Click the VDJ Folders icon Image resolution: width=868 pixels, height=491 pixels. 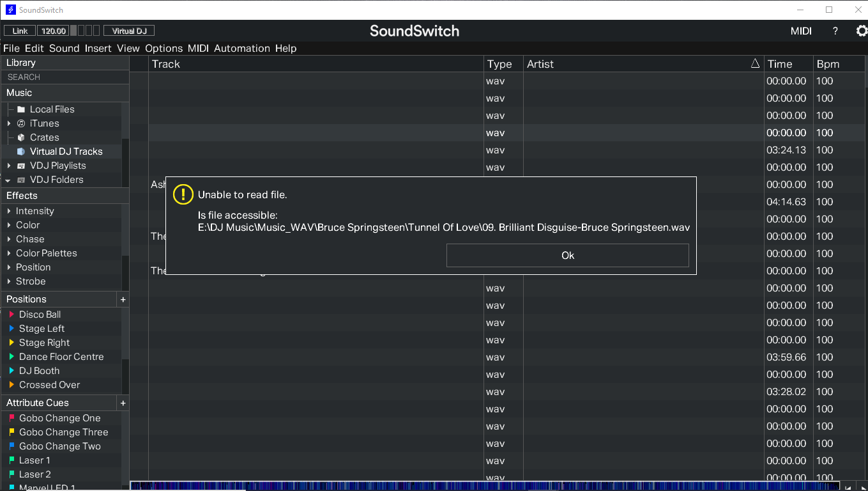21,180
